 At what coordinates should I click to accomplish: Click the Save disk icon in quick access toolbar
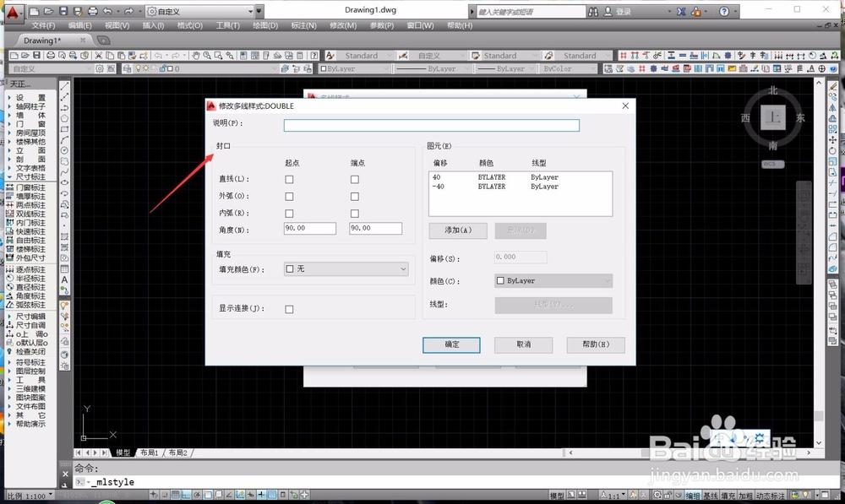point(63,11)
